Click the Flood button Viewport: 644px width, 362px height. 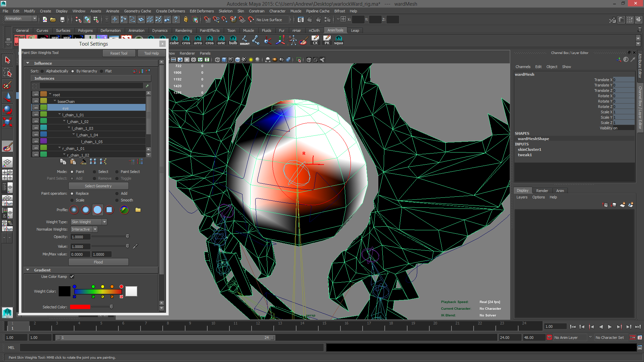(98, 262)
